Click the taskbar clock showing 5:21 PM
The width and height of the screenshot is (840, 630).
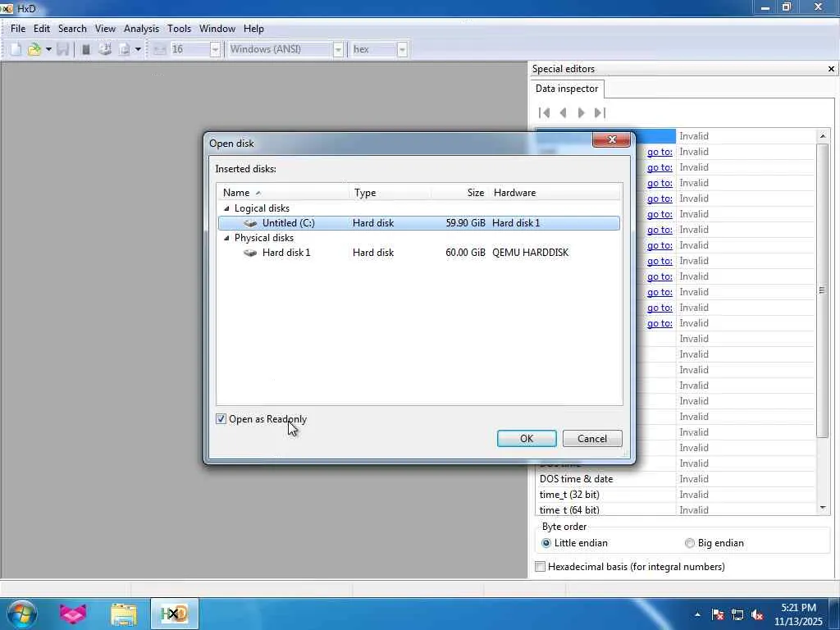tap(798, 614)
